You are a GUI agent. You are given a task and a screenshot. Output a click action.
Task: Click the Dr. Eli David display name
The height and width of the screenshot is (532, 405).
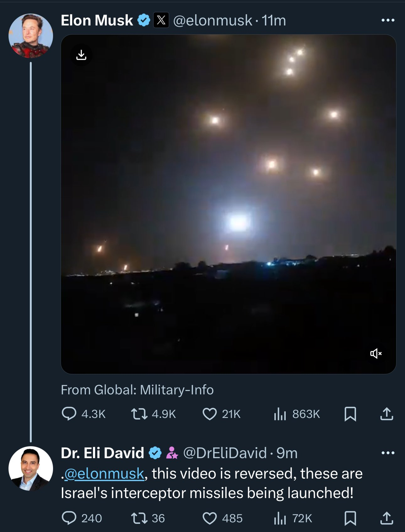click(102, 453)
